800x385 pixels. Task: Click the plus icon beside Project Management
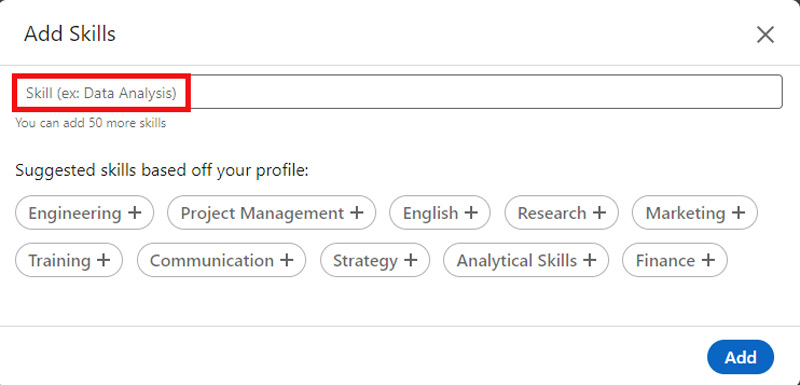pos(357,212)
